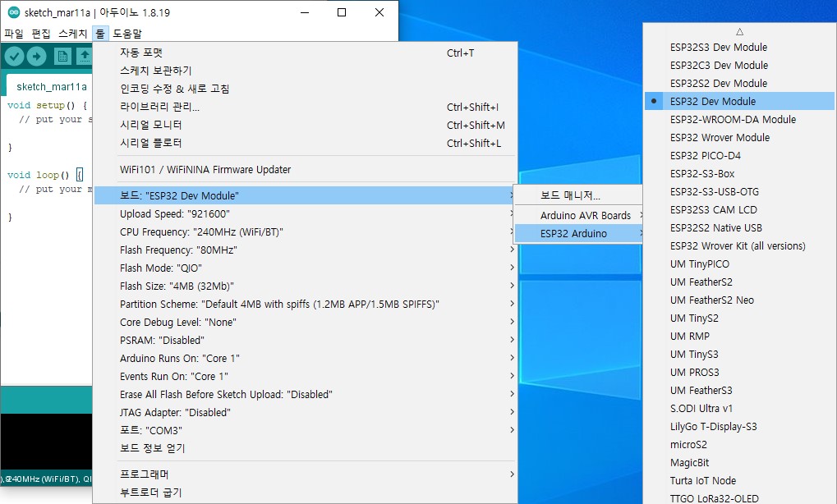Viewport: 837px width, 504px height.
Task: Click the New sketch document icon
Action: 62,56
